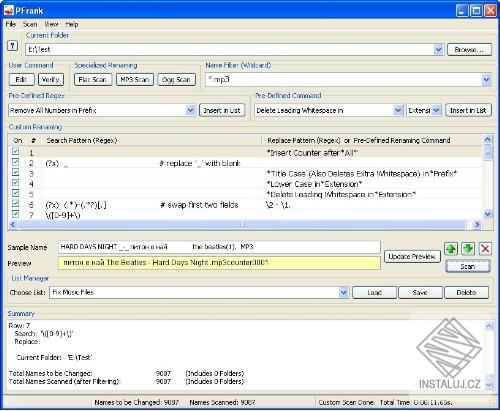Toggle the row 4 Lower Case checkbox
Viewport: 500px width, 411px height.
point(15,183)
